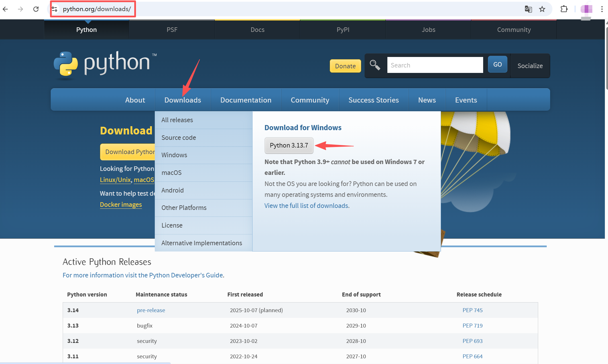Click inside the Search text field
Image resolution: width=608 pixels, height=364 pixels.
point(435,65)
